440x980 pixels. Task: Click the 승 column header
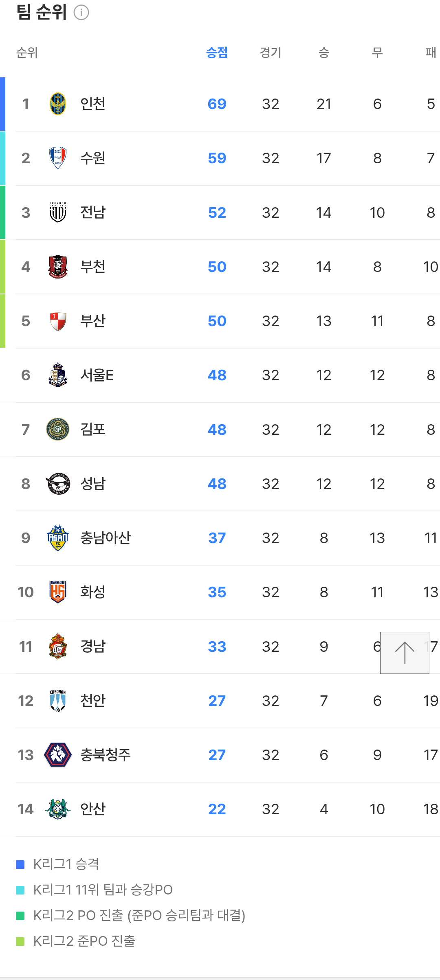point(324,53)
